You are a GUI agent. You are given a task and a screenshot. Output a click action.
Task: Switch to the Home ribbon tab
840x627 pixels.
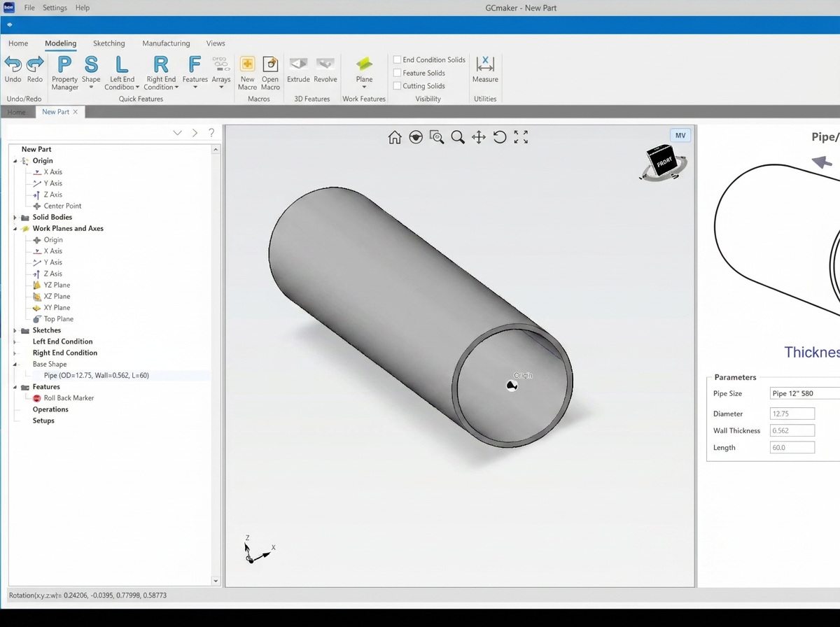[18, 43]
